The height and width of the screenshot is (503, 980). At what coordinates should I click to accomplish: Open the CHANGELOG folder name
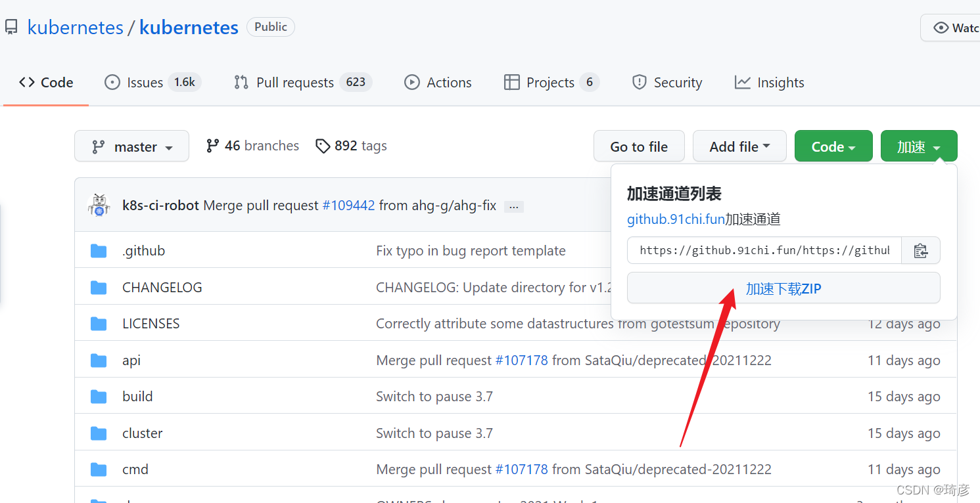(162, 288)
